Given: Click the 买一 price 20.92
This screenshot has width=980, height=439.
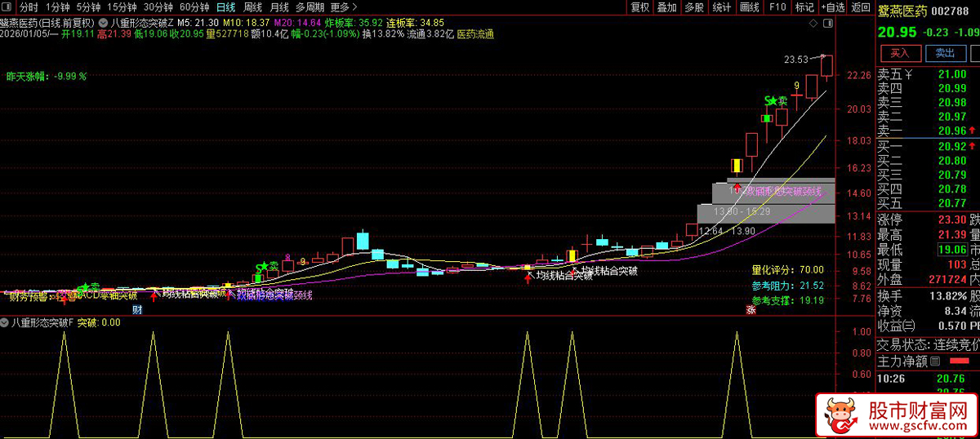Looking at the screenshot, I should click(x=952, y=146).
